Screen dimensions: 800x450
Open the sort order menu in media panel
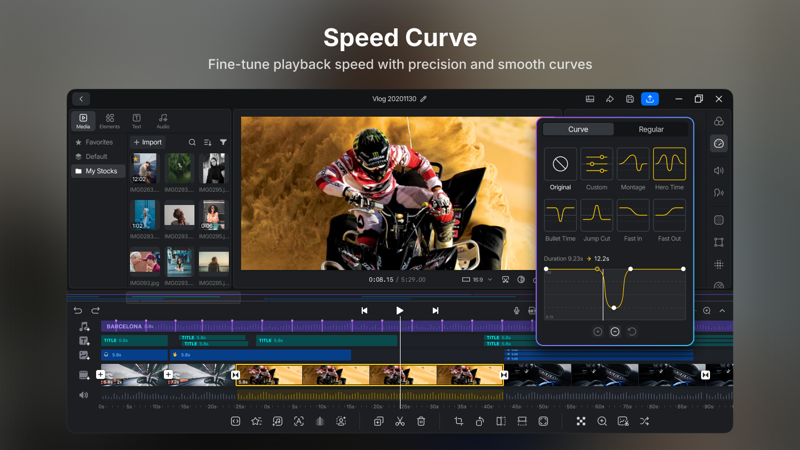(208, 142)
